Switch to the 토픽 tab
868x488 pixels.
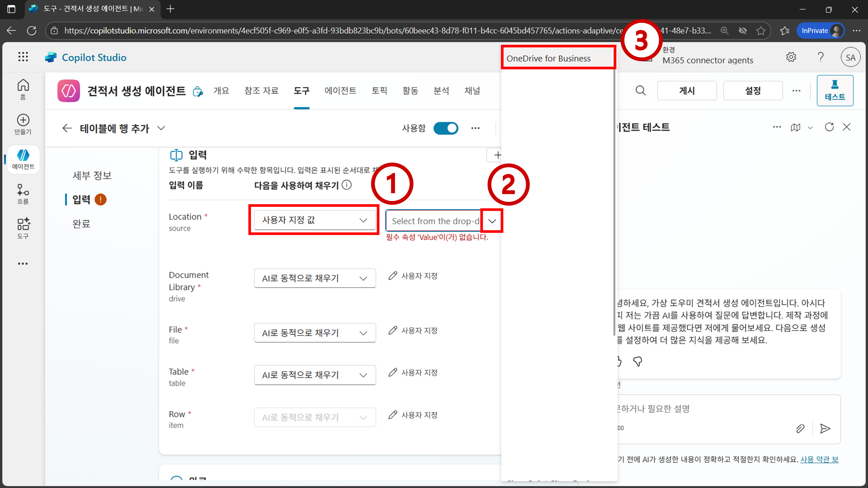(x=379, y=91)
